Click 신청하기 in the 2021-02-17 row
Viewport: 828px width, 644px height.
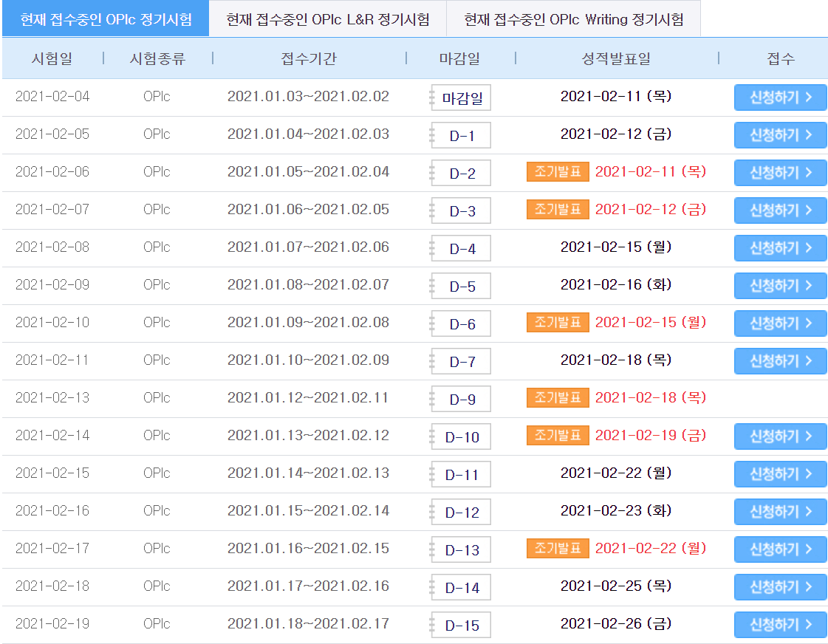[x=780, y=549]
